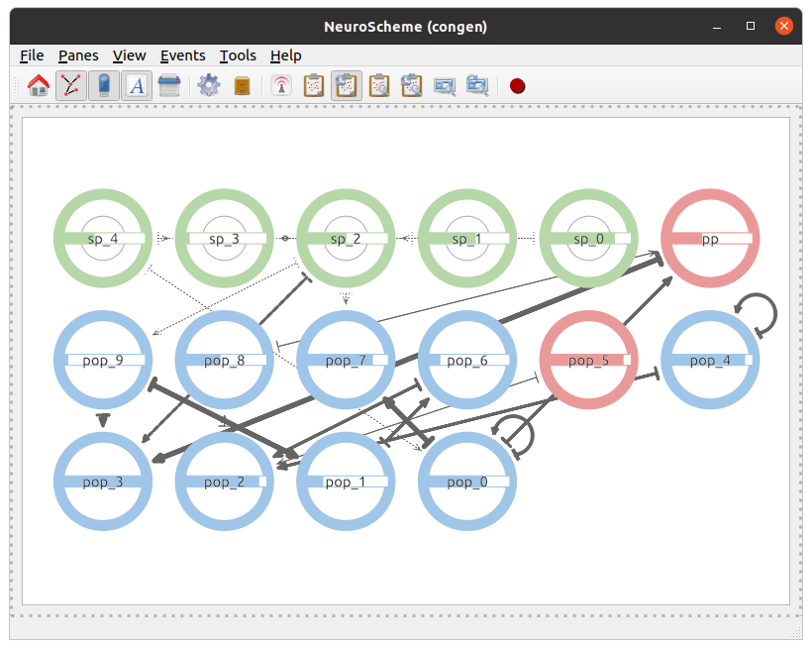
Task: Select the green sp_2 node
Action: coord(346,239)
